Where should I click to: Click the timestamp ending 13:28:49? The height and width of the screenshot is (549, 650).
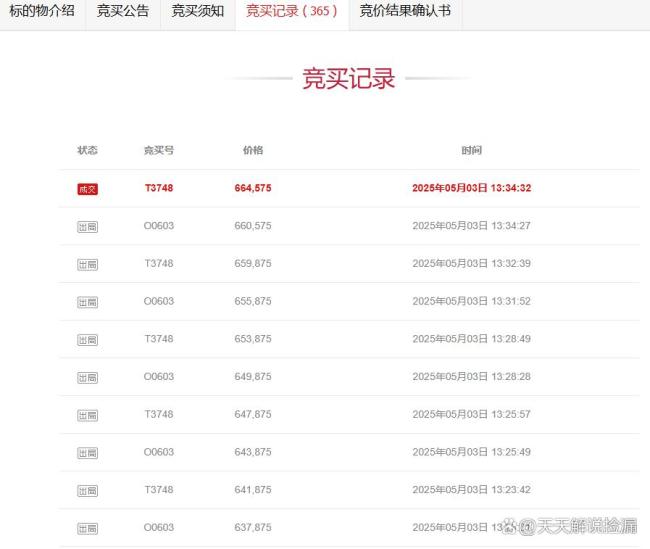(472, 339)
